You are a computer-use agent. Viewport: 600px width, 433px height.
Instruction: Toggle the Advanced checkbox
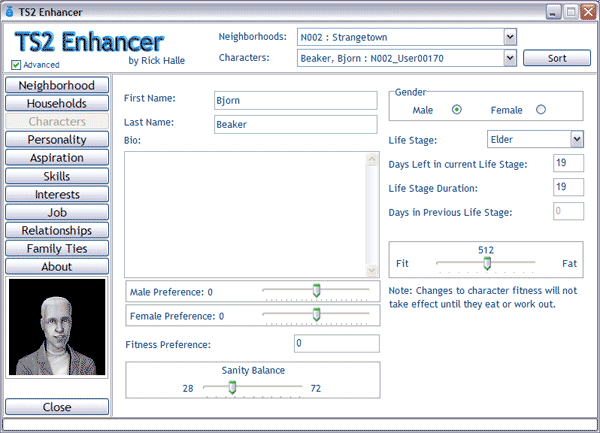pyautogui.click(x=16, y=65)
